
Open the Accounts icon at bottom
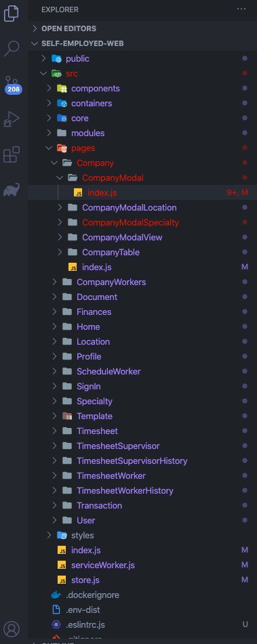pyautogui.click(x=12, y=629)
